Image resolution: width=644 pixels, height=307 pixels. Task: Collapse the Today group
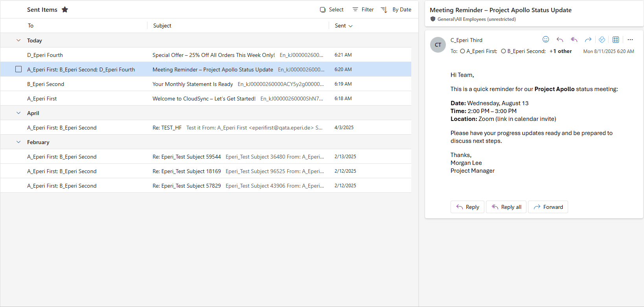(18, 40)
